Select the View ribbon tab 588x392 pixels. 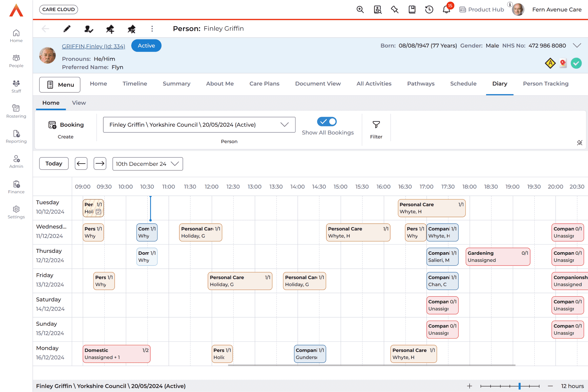[x=79, y=103]
